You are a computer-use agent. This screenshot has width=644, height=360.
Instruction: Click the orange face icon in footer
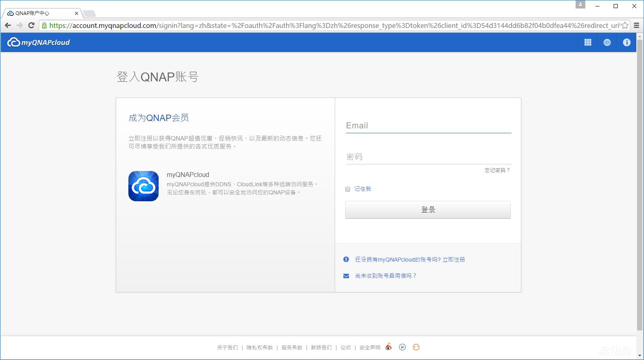tap(416, 347)
